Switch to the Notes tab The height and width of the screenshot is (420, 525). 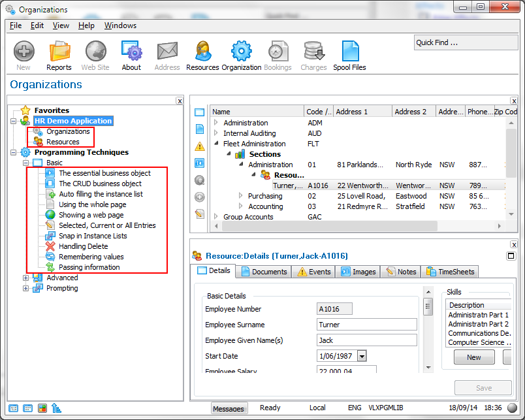(401, 272)
